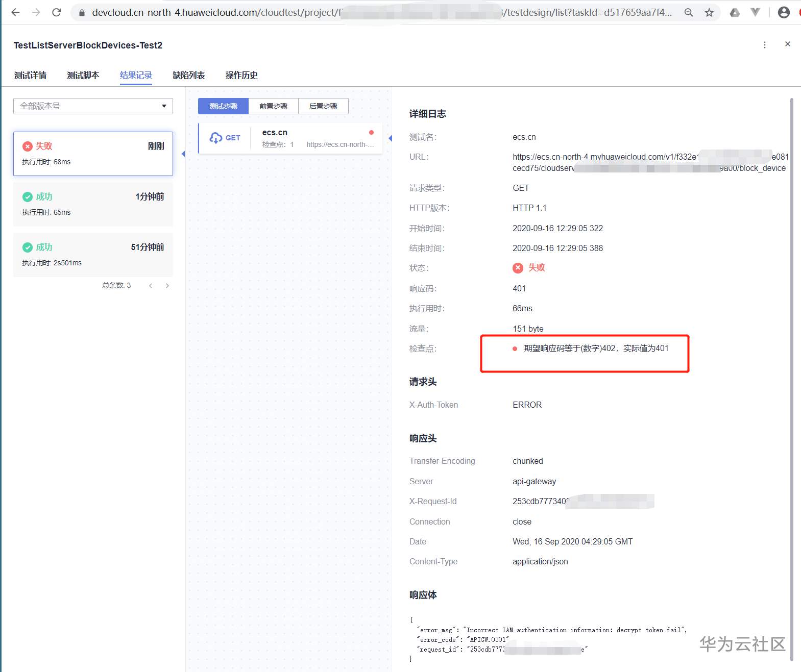Click the checkpoint failure message text
Viewport: 801px width, 672px height.
(x=596, y=349)
